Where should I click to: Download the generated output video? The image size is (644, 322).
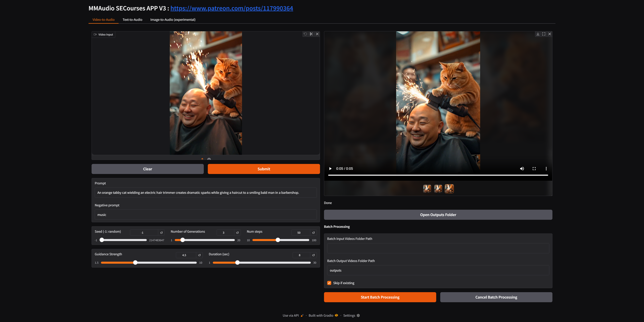(x=538, y=34)
